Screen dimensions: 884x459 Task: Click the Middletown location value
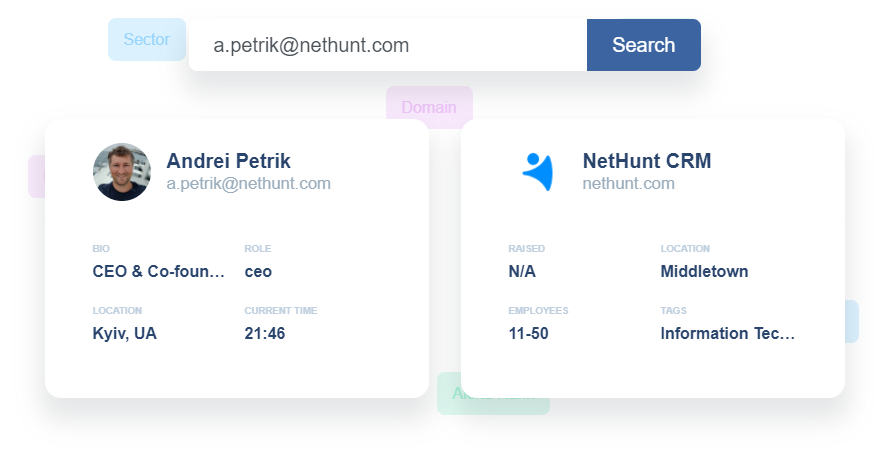(x=704, y=272)
